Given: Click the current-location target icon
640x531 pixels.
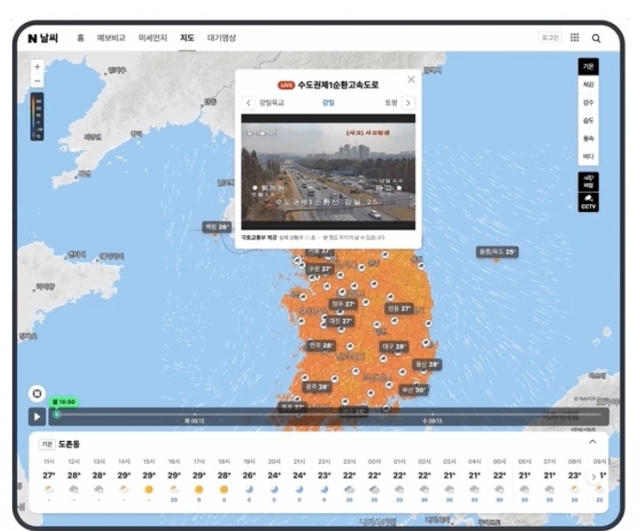Looking at the screenshot, I should click(x=37, y=393).
